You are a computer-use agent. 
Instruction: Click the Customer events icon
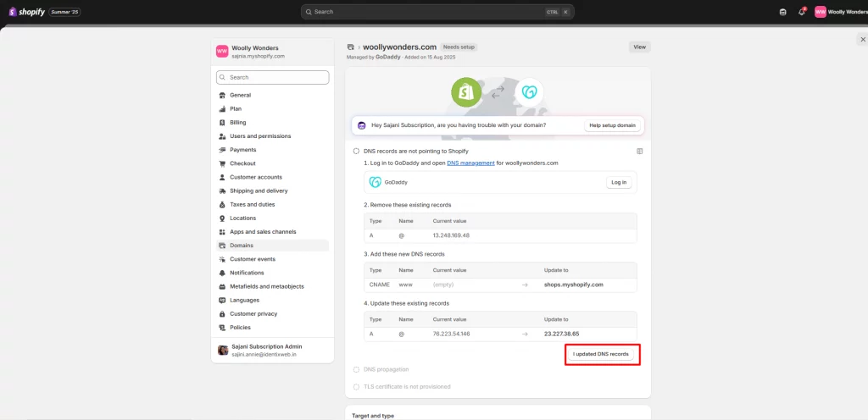223,259
